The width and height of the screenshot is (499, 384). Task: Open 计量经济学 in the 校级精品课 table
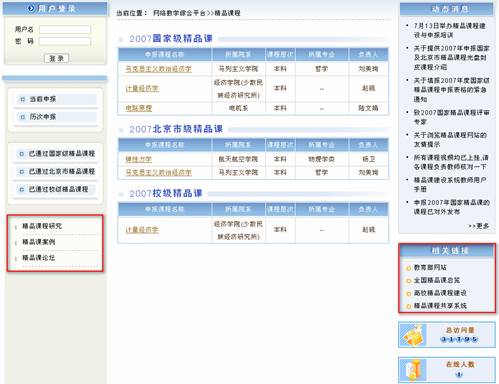click(142, 230)
